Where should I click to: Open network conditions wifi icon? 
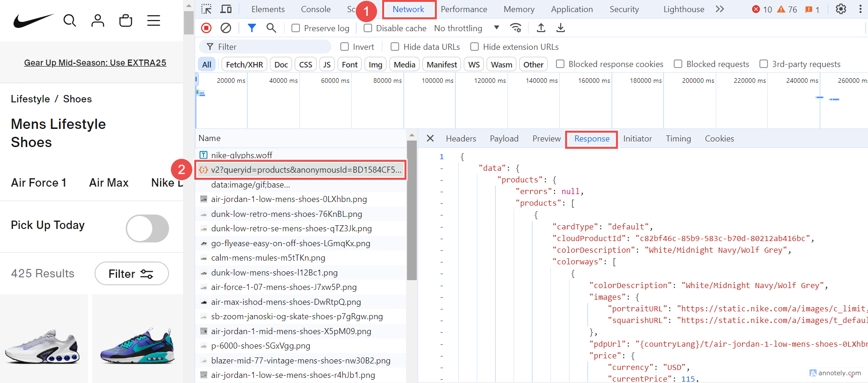[x=515, y=28]
